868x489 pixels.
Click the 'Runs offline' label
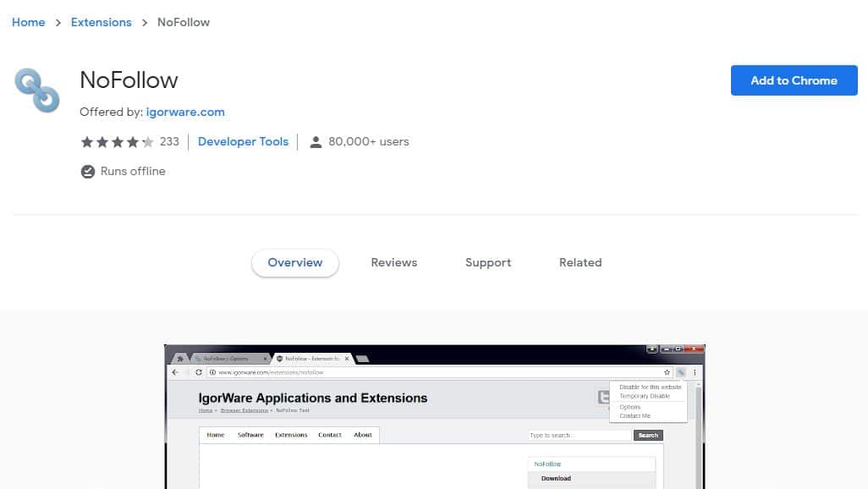(x=133, y=171)
